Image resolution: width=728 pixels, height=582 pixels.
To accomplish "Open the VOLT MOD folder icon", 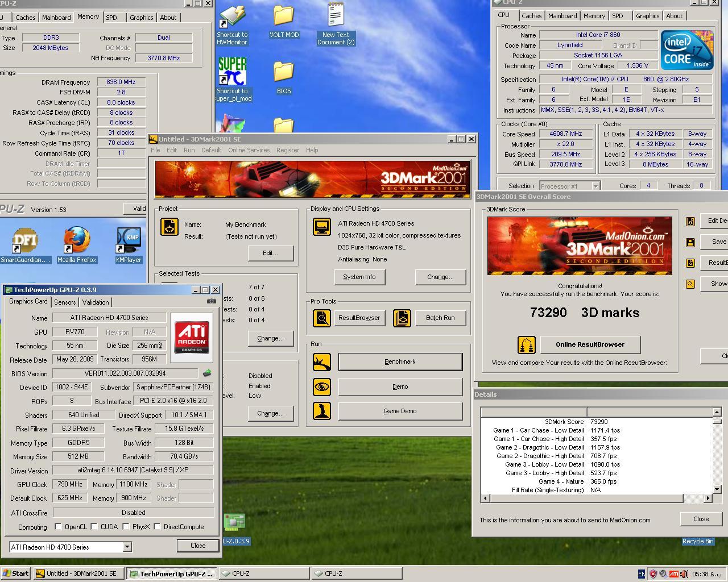I will [x=284, y=22].
